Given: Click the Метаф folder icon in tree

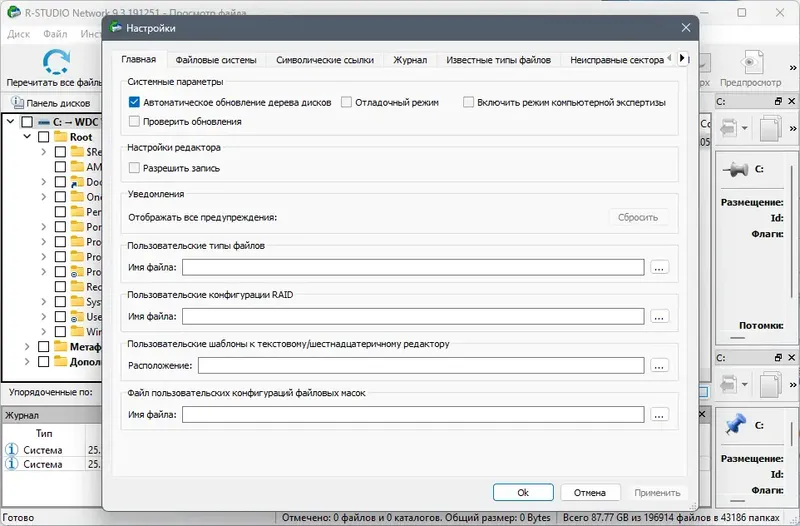Looking at the screenshot, I should click(x=61, y=346).
